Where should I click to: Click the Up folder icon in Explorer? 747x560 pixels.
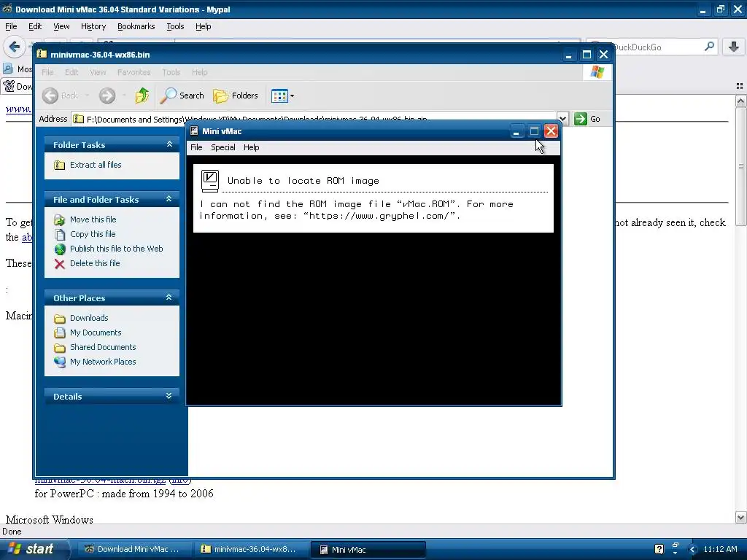click(x=142, y=96)
